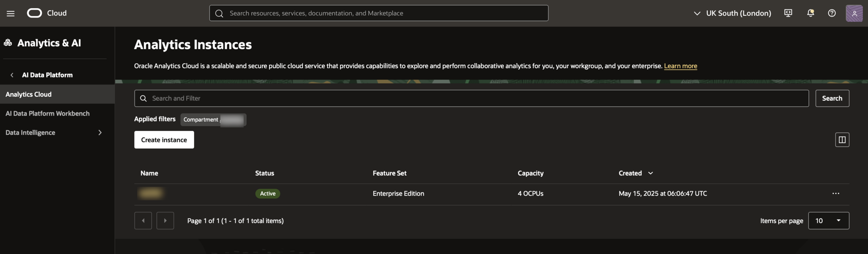Sort by the Created column arrow
Screen dimensions: 868x254
pyautogui.click(x=651, y=173)
